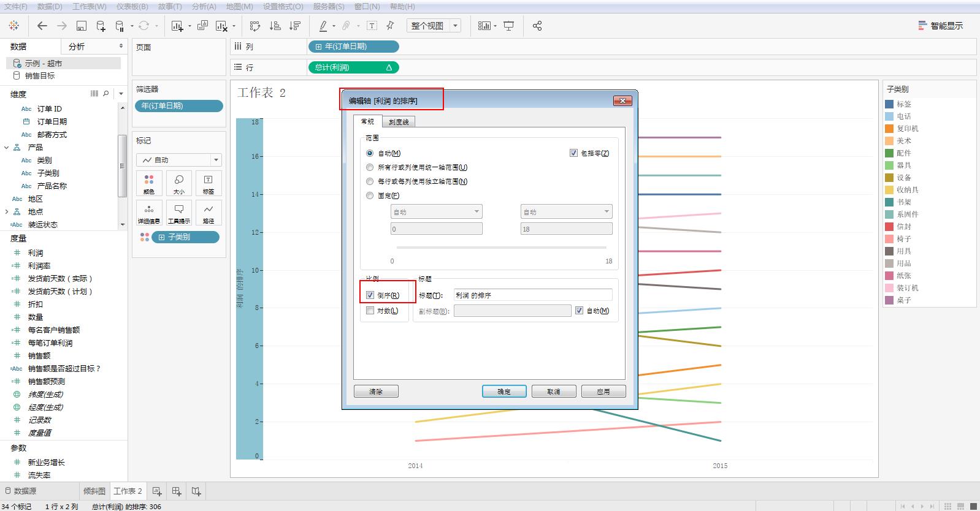Image resolution: width=980 pixels, height=511 pixels.
Task: Undo with the back arrow toolbar icon
Action: point(42,26)
